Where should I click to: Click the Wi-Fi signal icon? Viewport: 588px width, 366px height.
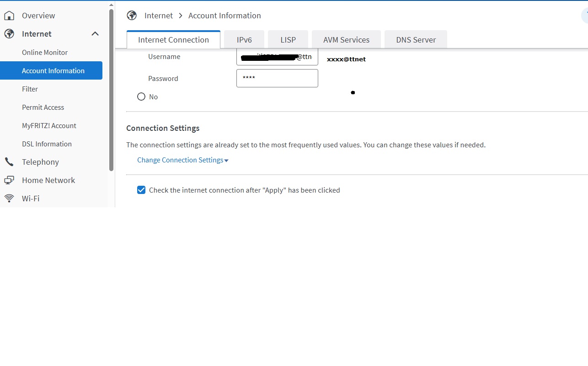[x=9, y=199]
